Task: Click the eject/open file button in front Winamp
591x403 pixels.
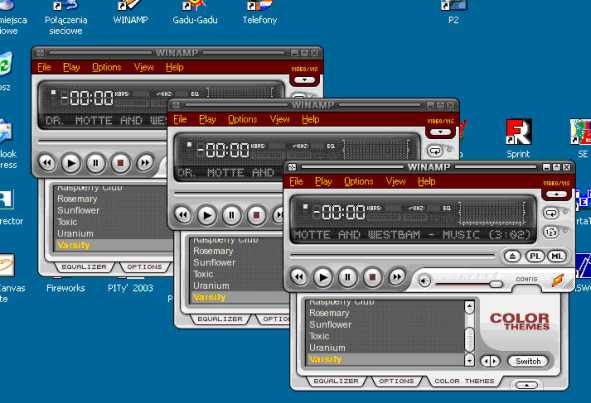Action: (x=512, y=256)
